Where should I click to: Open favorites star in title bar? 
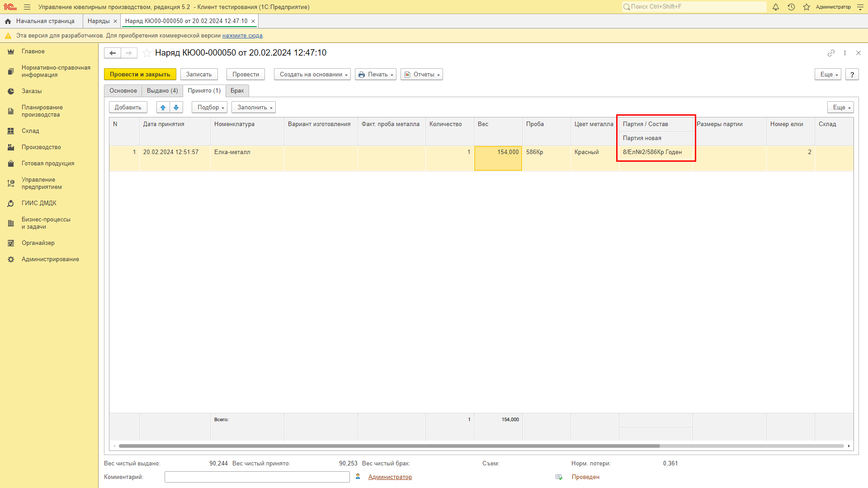pyautogui.click(x=807, y=7)
